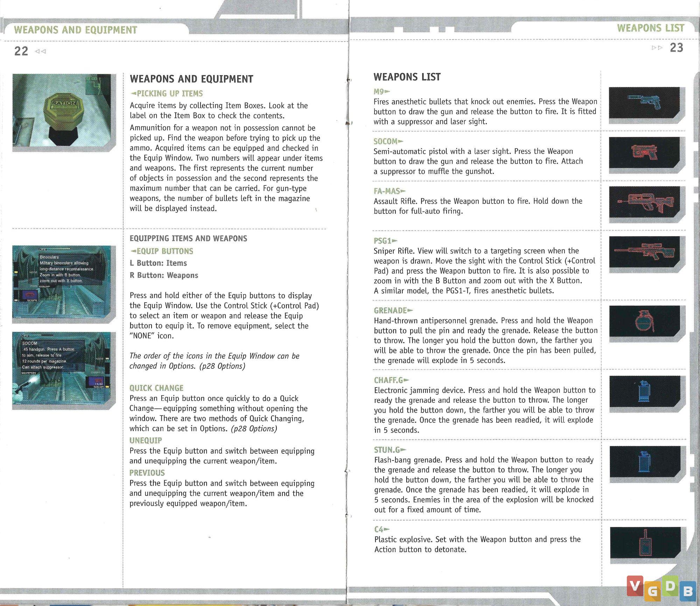Screen dimensions: 700x606
Task: Click the large WEAPONS LIST title
Action: click(407, 77)
